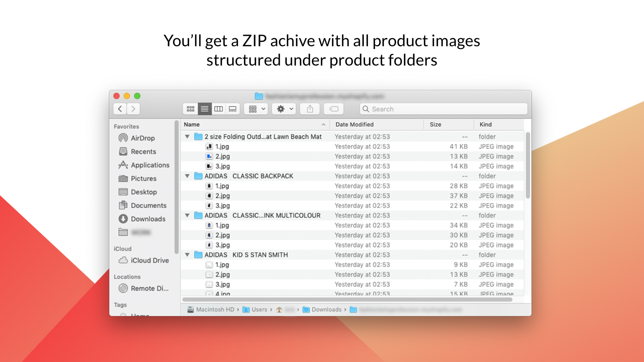This screenshot has width=644, height=362.
Task: Collapse the ADIDAS CLASSIC BACKPACK folder
Action: click(187, 176)
